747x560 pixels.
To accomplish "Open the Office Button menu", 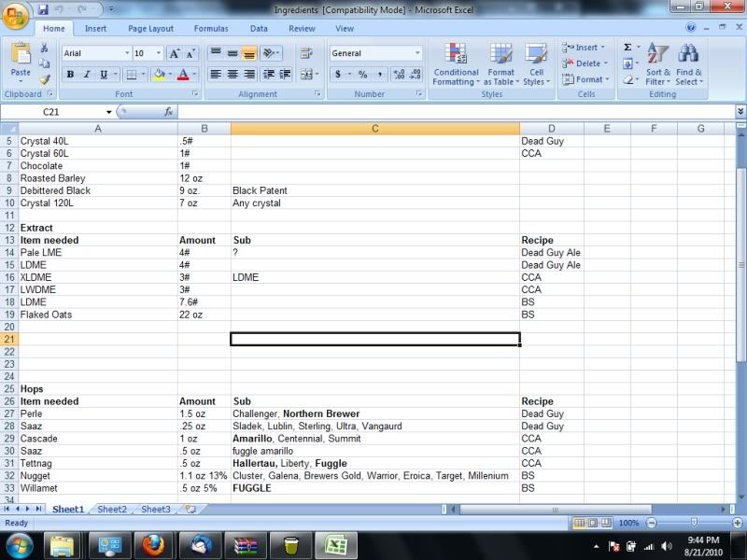I will (15, 16).
